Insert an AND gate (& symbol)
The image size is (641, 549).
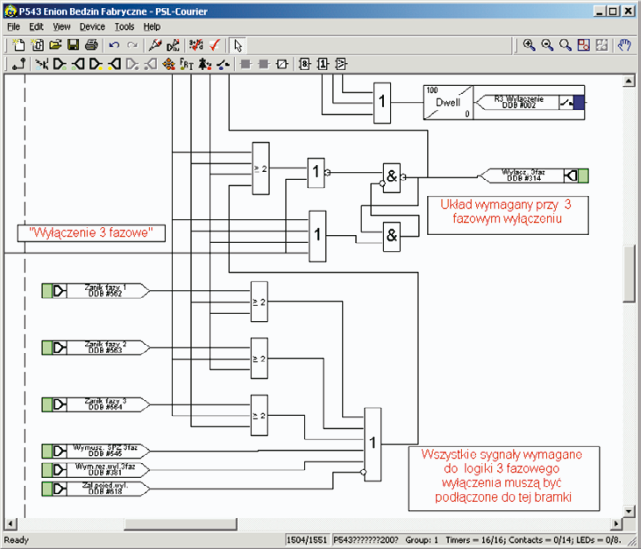tap(305, 64)
